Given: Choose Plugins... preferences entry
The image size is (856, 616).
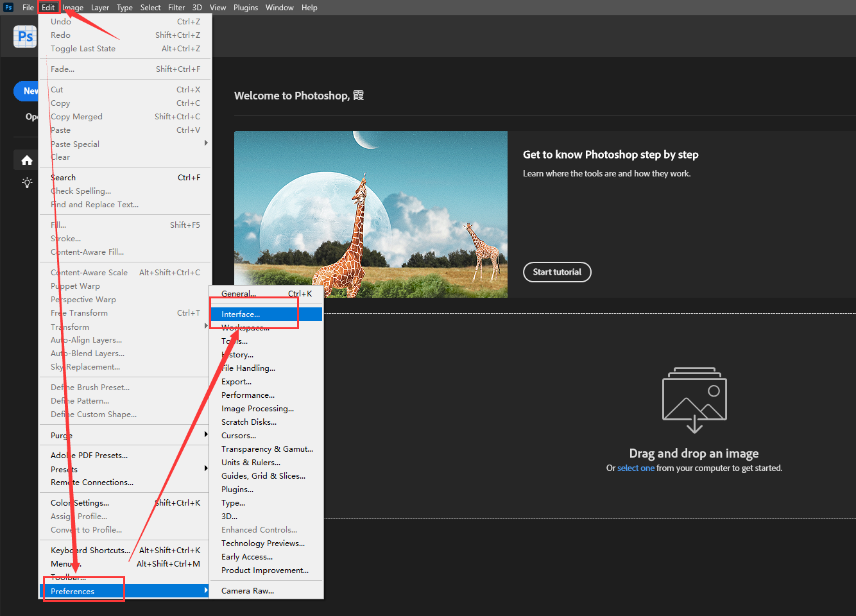Looking at the screenshot, I should tap(267, 490).
